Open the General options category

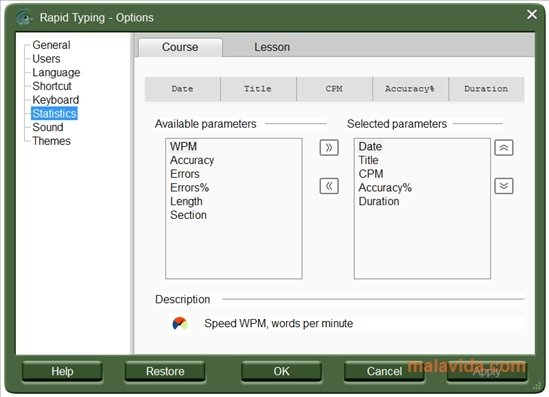click(x=51, y=45)
